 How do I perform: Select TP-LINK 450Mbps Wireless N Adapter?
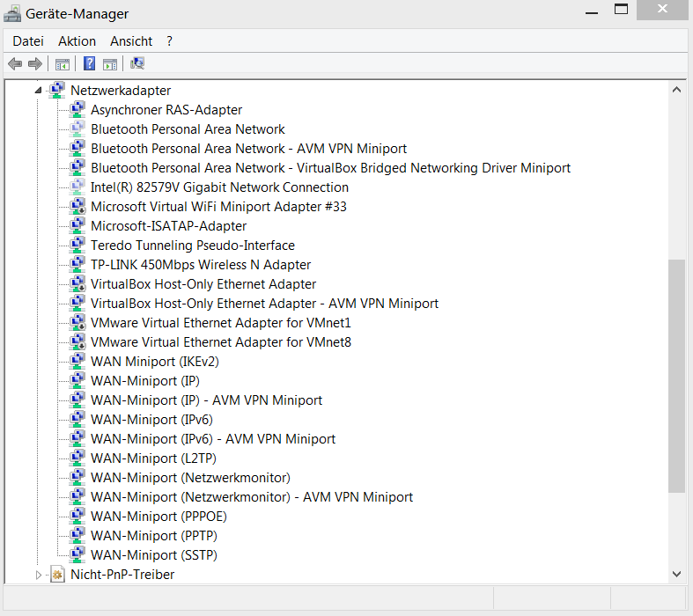201,265
